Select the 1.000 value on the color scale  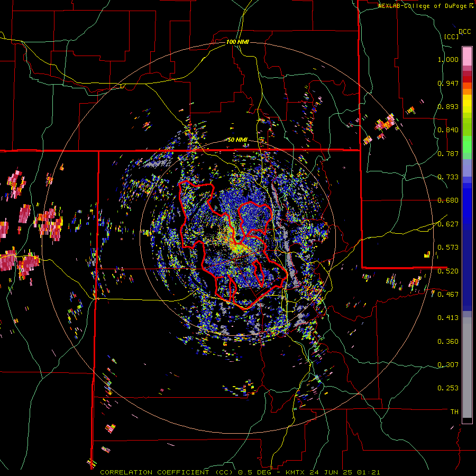tap(448, 59)
